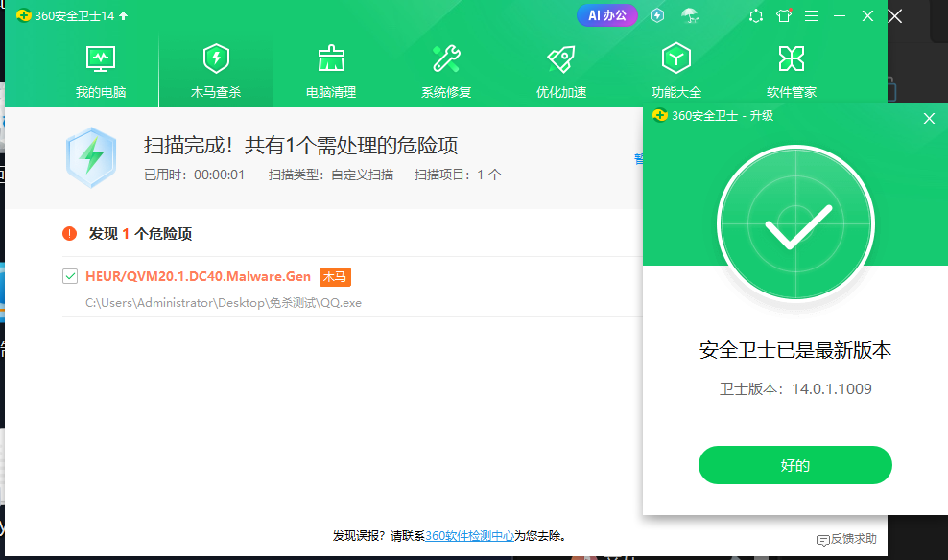Open the 360软件检测中心 link
948x560 pixels.
click(x=469, y=536)
